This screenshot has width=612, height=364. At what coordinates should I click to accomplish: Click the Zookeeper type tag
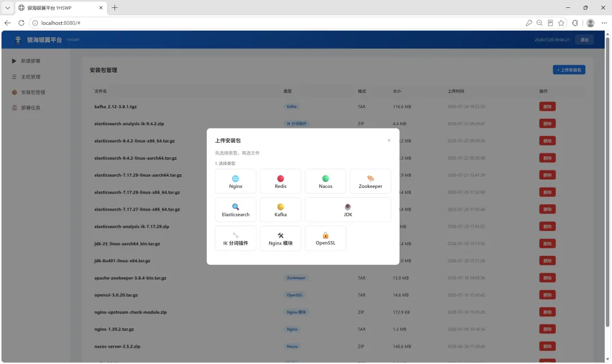pos(296,278)
